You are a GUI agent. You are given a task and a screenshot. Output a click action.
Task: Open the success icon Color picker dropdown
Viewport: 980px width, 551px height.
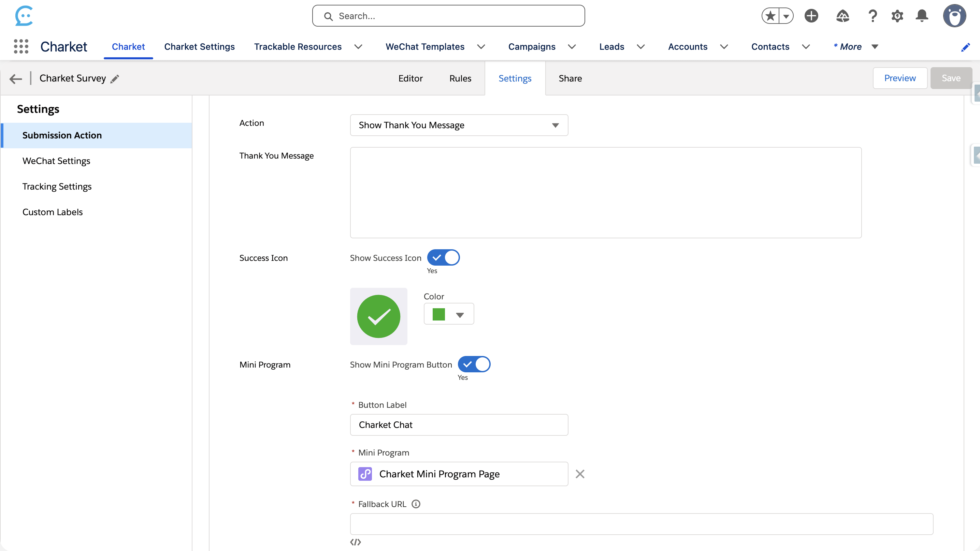[x=448, y=314]
